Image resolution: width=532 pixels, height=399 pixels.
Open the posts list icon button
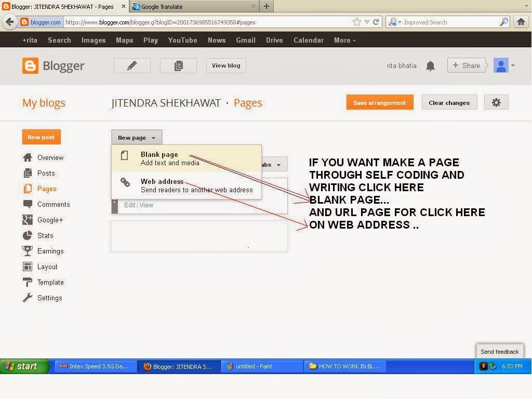click(178, 65)
